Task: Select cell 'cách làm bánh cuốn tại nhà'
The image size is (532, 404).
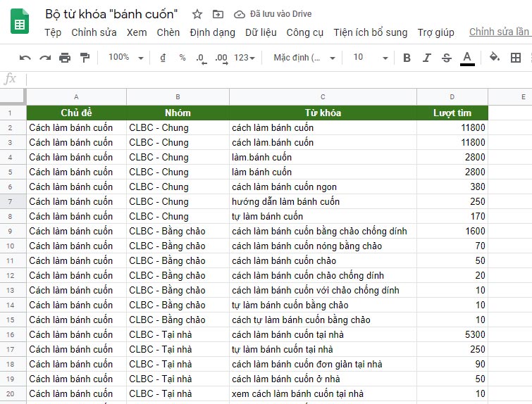Action: point(323,334)
